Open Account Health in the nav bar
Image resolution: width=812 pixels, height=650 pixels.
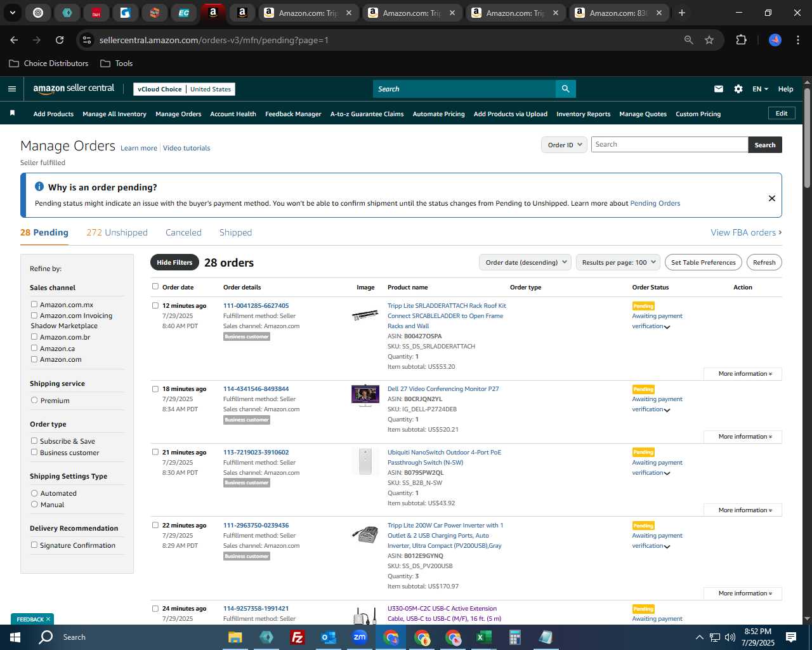tap(233, 114)
